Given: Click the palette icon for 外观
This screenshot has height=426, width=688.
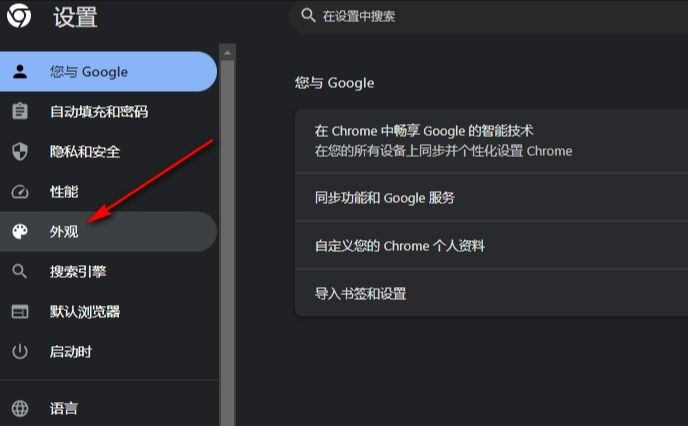Looking at the screenshot, I should (x=20, y=232).
